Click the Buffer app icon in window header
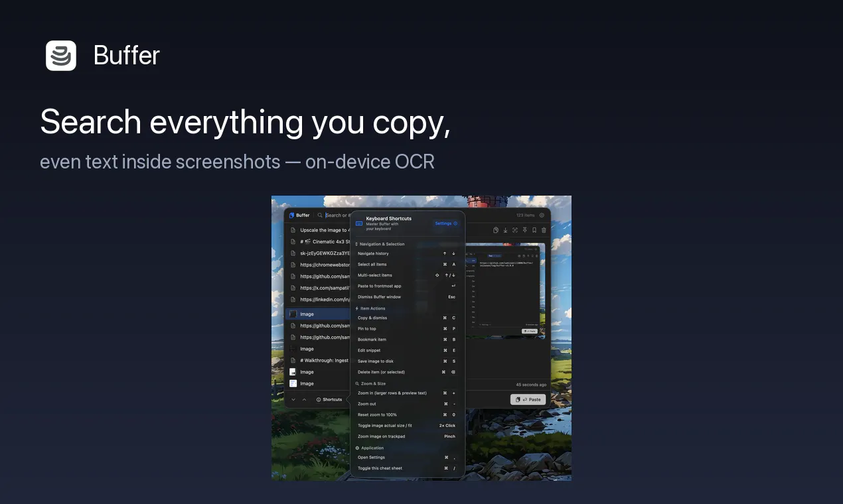 291,215
